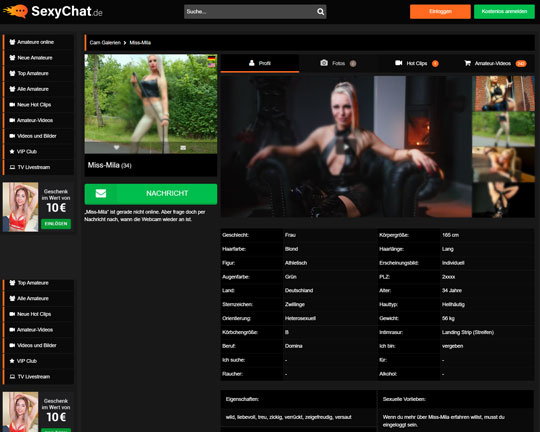The image size is (540, 432).
Task: Open TV Livestream in top sidebar
Action: [39, 167]
